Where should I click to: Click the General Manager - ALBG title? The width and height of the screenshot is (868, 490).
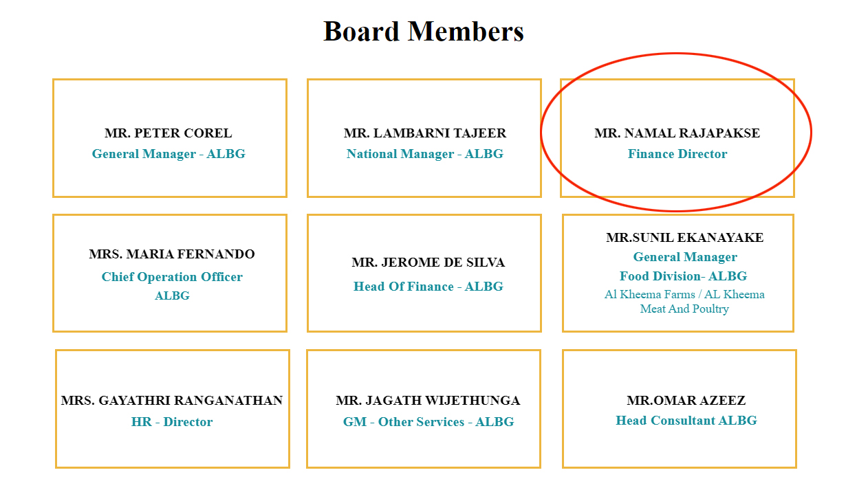pyautogui.click(x=169, y=154)
